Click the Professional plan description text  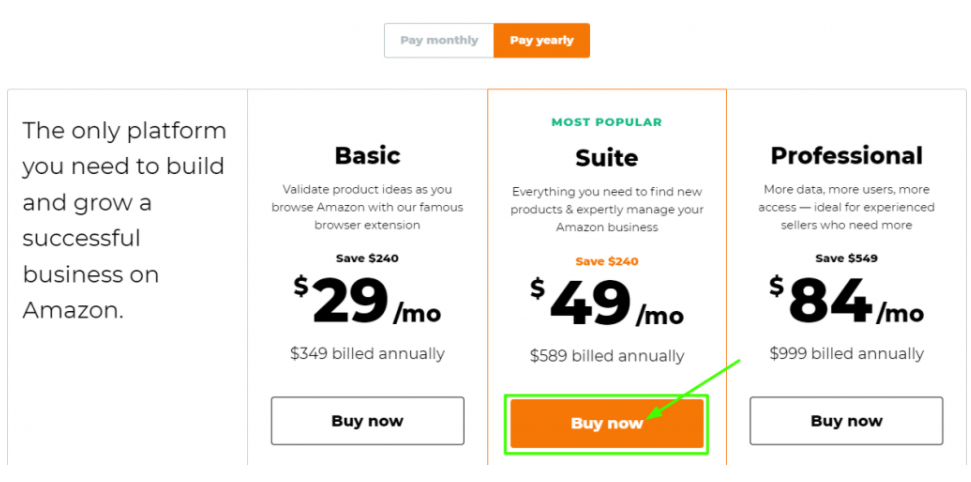pyautogui.click(x=847, y=207)
